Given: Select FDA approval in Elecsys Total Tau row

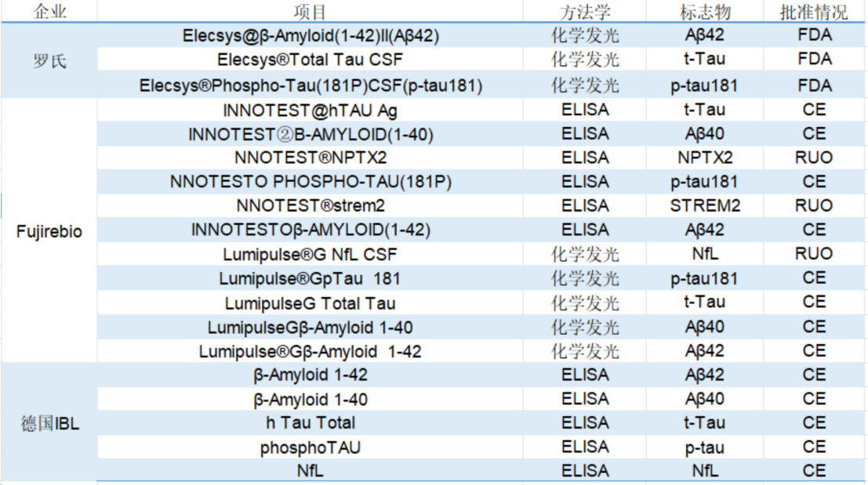Looking at the screenshot, I should [814, 60].
